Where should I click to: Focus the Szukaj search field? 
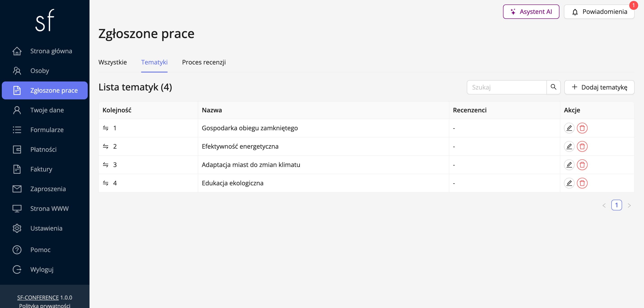(x=507, y=87)
